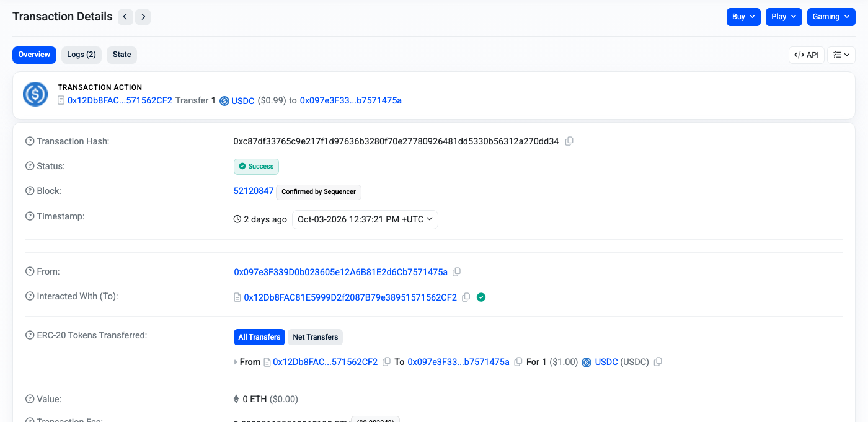
Task: Open recipient 0x097e3F33...b7571475a in Transaction Action
Action: (x=350, y=100)
